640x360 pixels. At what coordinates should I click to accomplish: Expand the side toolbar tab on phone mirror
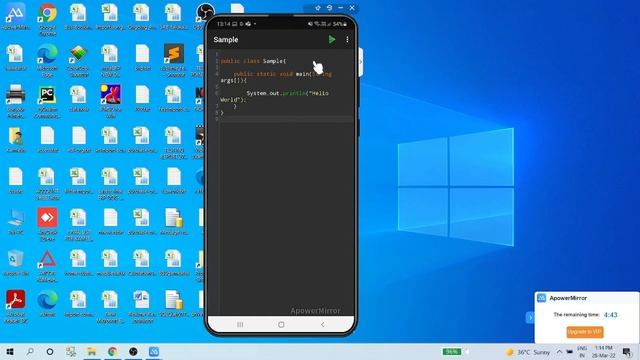361,62
